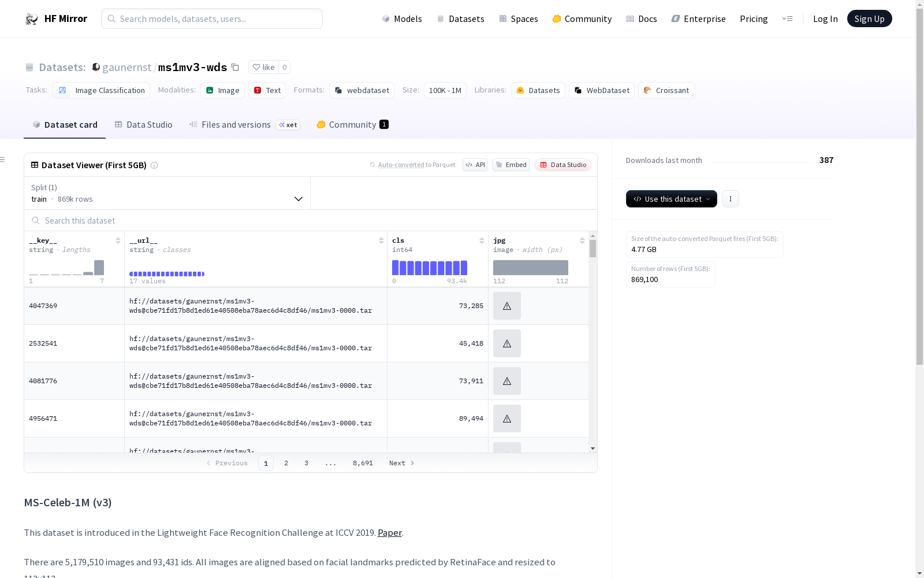Click the more options kebab icon
The height and width of the screenshot is (578, 924).
pos(731,199)
